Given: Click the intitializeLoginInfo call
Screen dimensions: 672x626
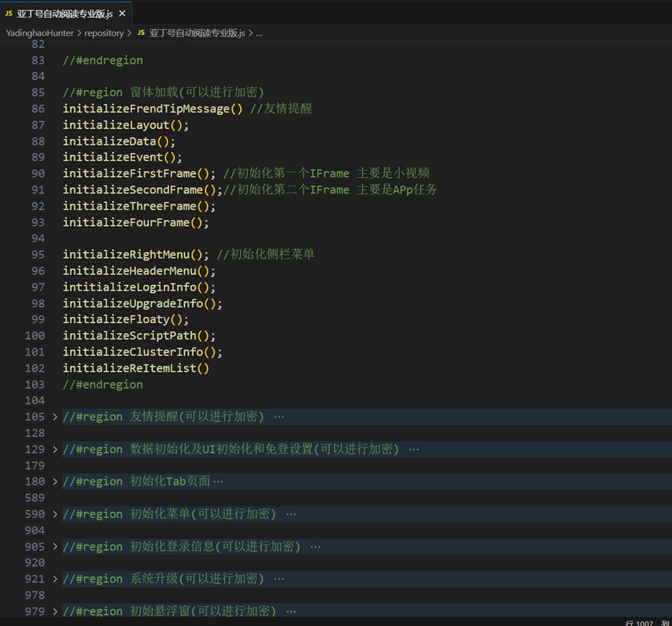Looking at the screenshot, I should [139, 287].
